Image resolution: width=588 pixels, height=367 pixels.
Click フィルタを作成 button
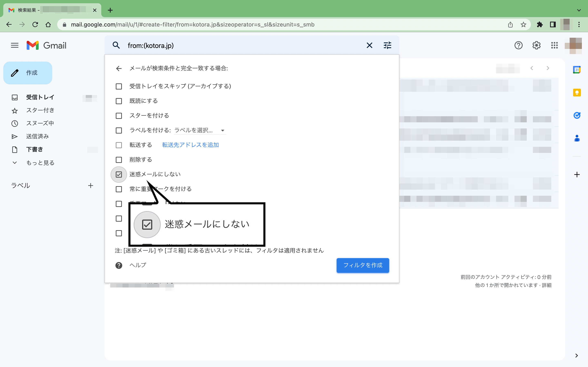pos(363,265)
